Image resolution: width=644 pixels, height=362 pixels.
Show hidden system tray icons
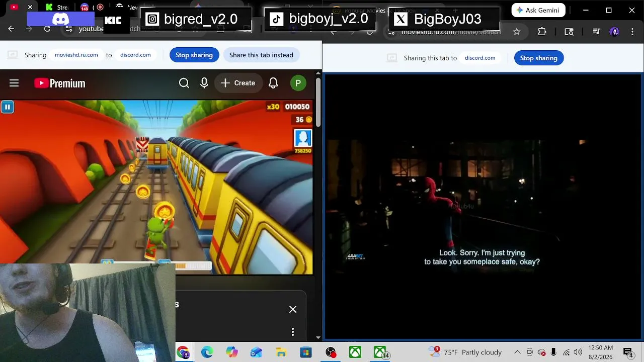tap(517, 352)
